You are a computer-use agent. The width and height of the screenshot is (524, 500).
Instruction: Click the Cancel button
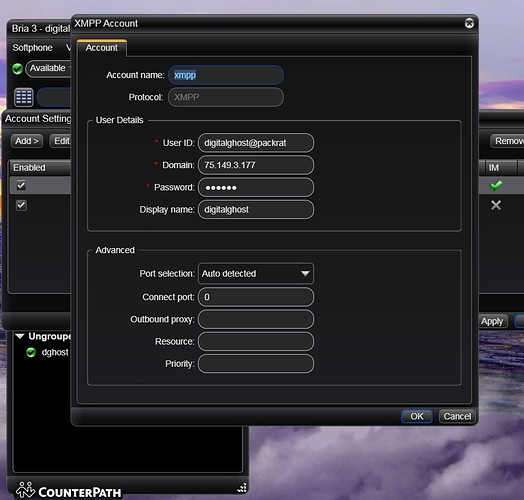pos(457,416)
